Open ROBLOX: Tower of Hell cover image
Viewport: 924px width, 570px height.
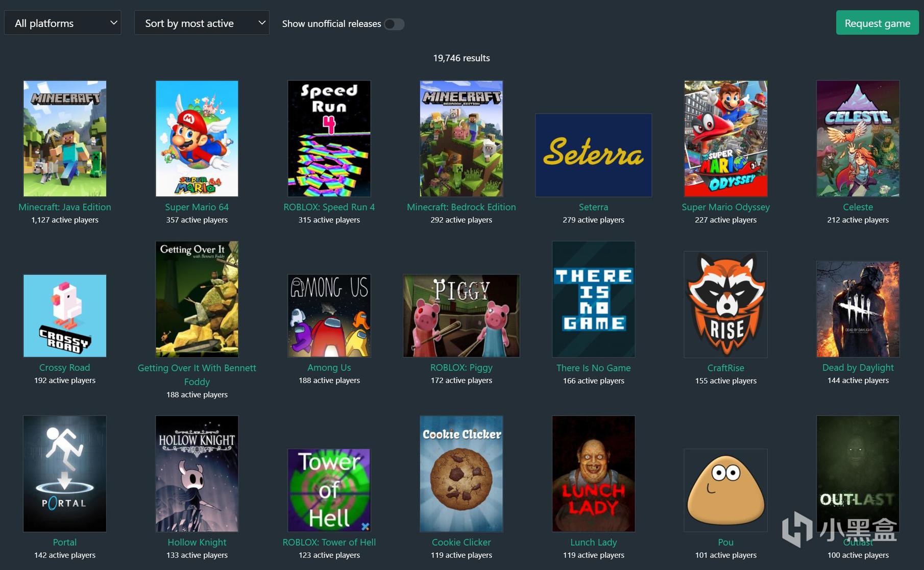[329, 490]
